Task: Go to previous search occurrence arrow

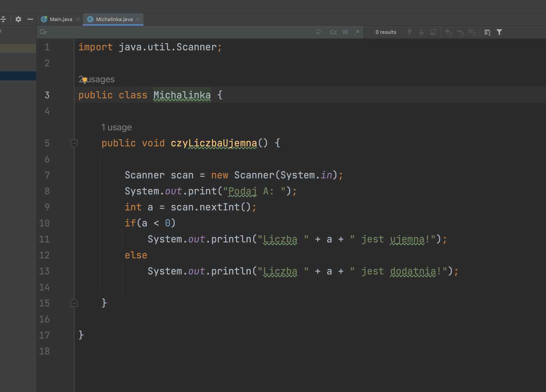Action: tap(409, 32)
